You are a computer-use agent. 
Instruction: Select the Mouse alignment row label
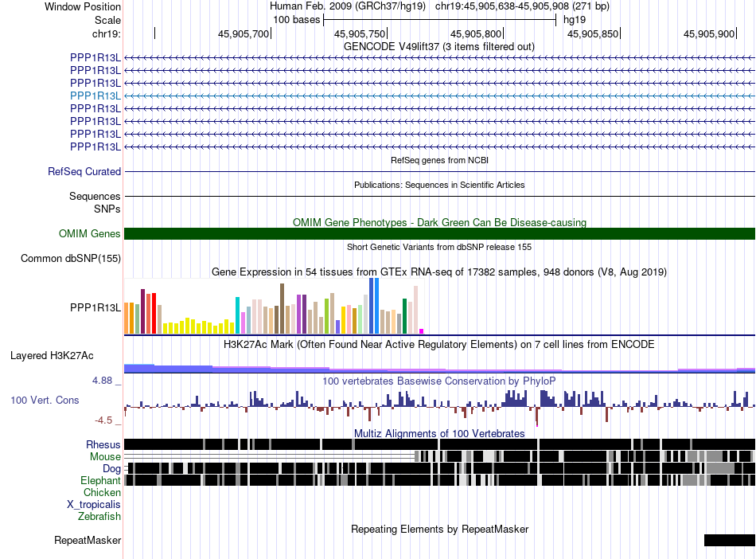coord(105,457)
